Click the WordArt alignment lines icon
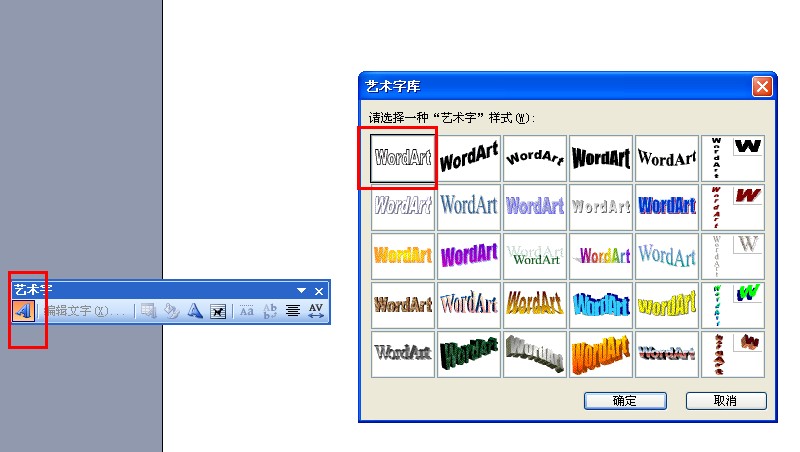The width and height of the screenshot is (800, 452). click(x=293, y=311)
